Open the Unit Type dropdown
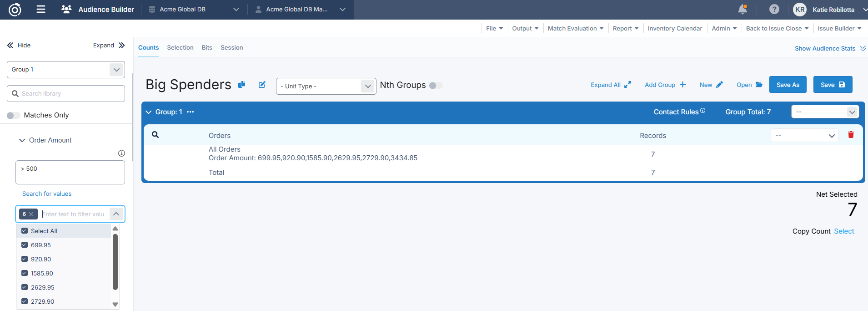This screenshot has height=311, width=868. point(326,86)
